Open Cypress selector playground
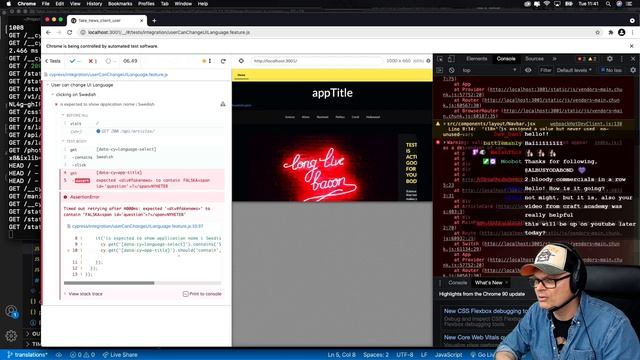640x360 pixels. click(241, 61)
